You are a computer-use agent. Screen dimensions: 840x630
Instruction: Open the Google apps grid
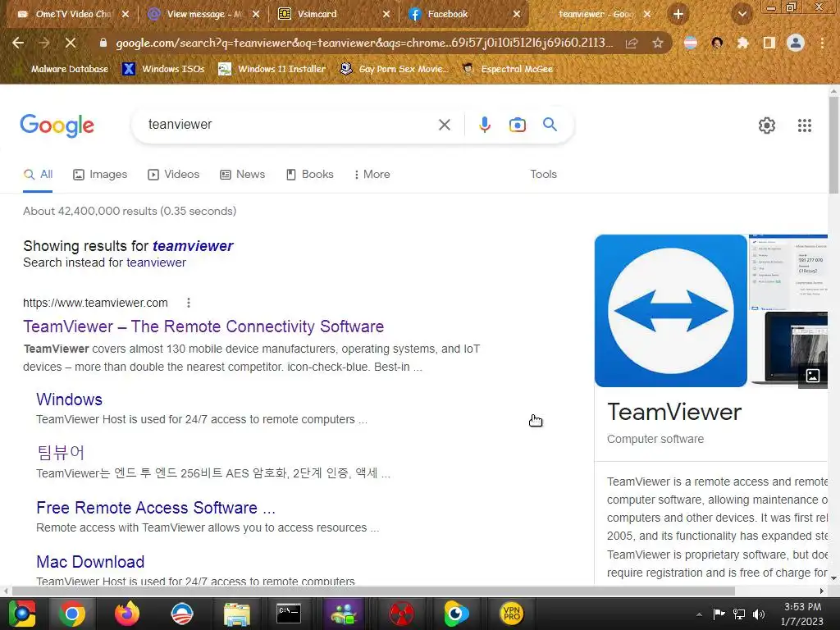tap(804, 126)
